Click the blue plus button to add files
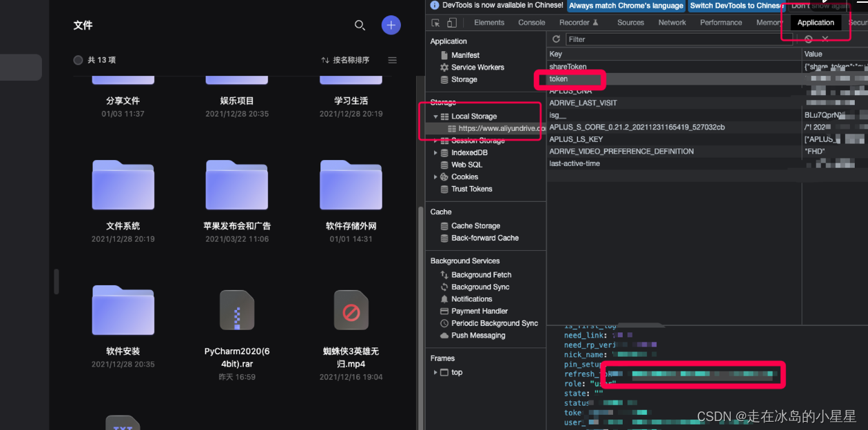This screenshot has height=430, width=868. pyautogui.click(x=391, y=25)
